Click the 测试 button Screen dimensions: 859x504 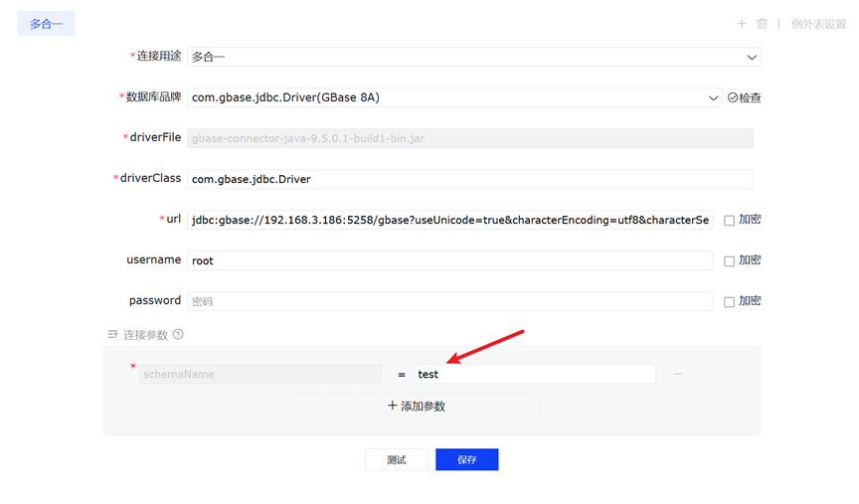pyautogui.click(x=396, y=459)
